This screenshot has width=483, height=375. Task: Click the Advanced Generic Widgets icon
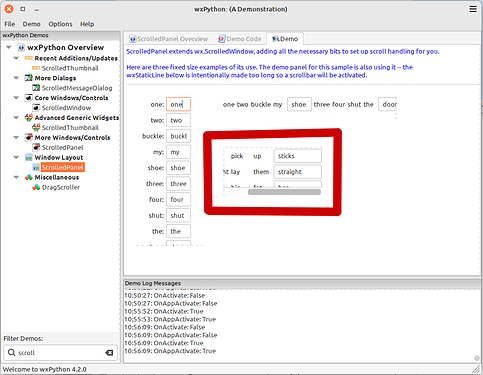[29, 118]
